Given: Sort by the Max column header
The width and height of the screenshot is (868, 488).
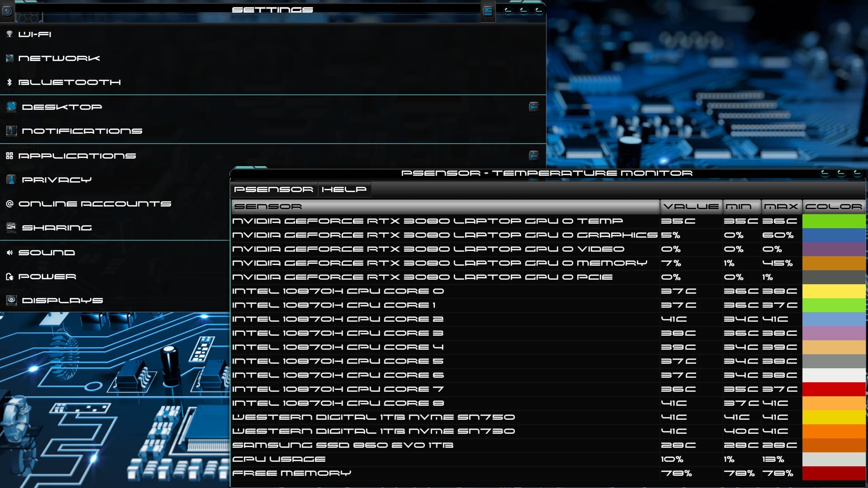Looking at the screenshot, I should coord(782,206).
